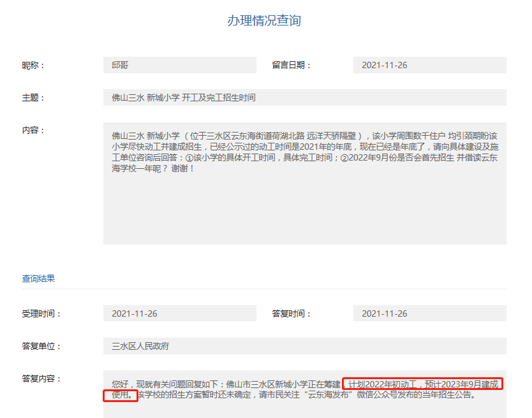Click the 受理时间 date field
532x418 pixels.
tap(180, 313)
